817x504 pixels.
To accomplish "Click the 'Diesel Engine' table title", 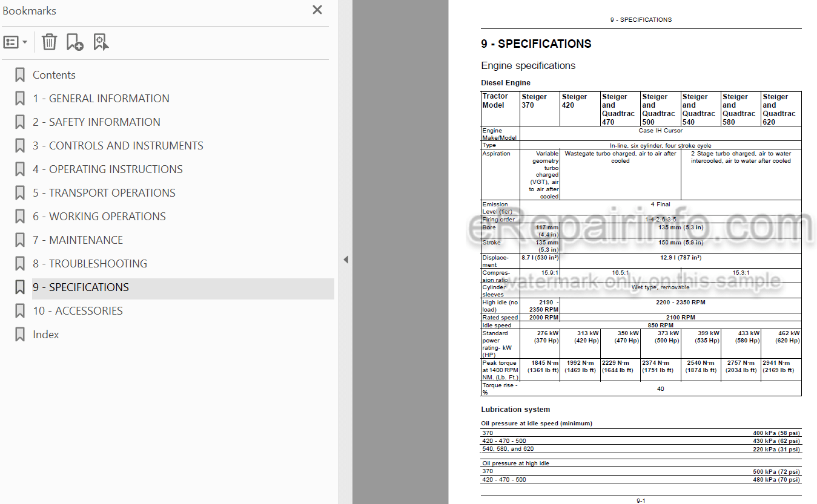I will click(506, 83).
